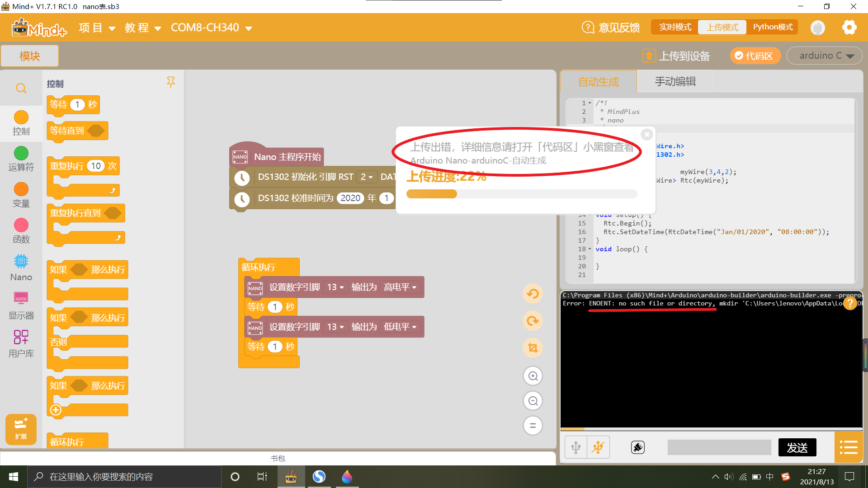Click the Mind+ taskbar icon
The image size is (868, 488).
[x=291, y=477]
